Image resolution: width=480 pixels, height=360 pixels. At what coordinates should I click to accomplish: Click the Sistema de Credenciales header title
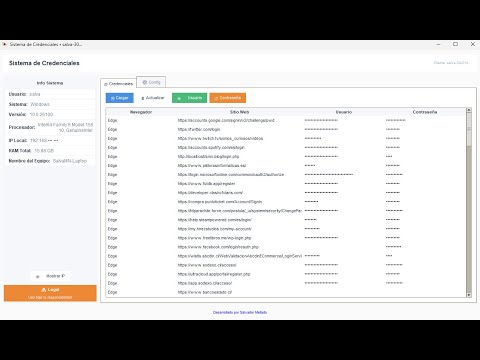click(44, 63)
